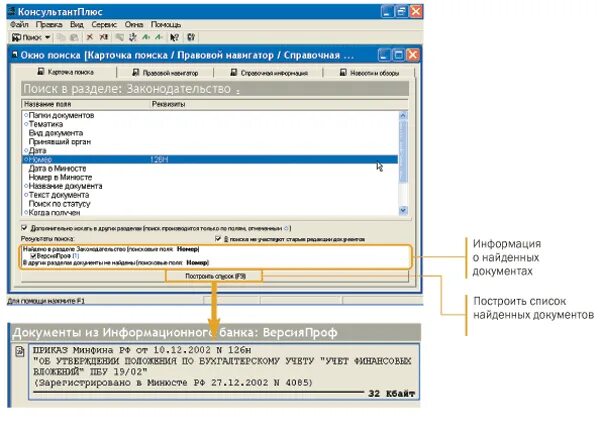Select the Папки документов field row

click(210, 115)
